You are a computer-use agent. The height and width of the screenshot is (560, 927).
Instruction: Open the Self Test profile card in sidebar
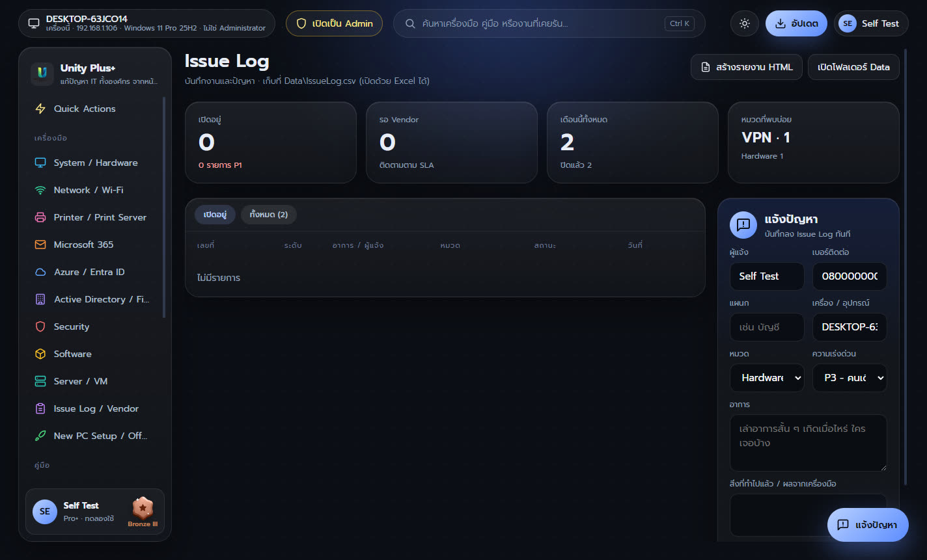(x=95, y=511)
